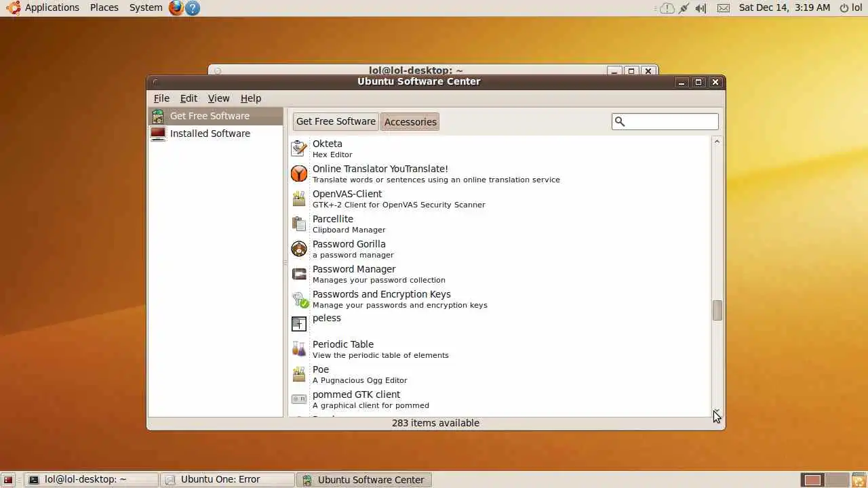Select the Password Gorilla entry
This screenshot has height=488, width=868.
[499, 249]
